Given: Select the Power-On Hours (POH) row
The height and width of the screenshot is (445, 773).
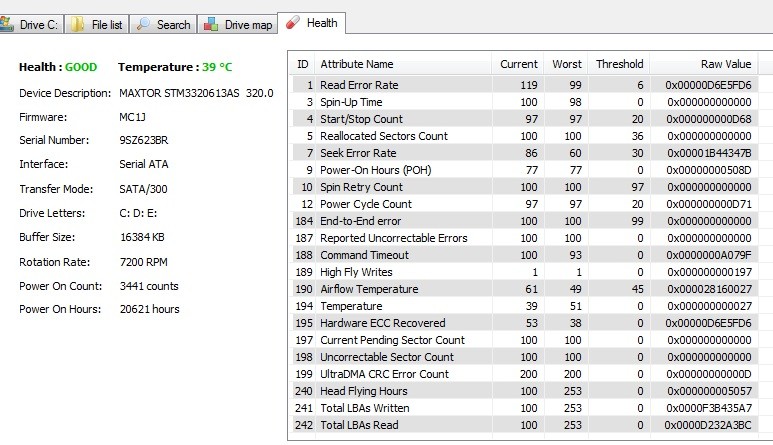Looking at the screenshot, I should point(525,170).
